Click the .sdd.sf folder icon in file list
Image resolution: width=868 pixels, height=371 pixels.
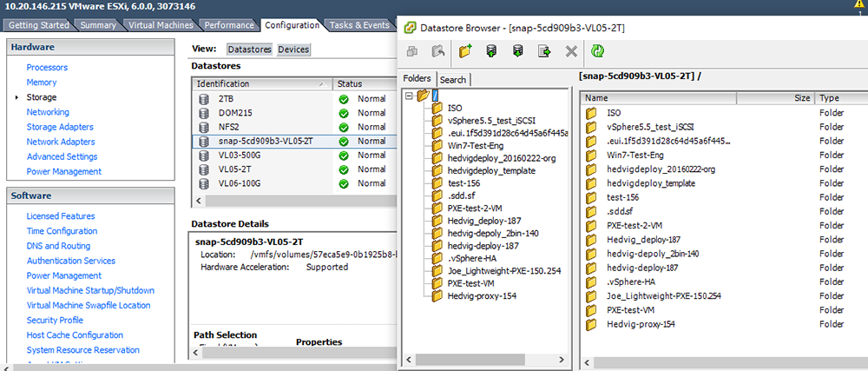pos(592,211)
